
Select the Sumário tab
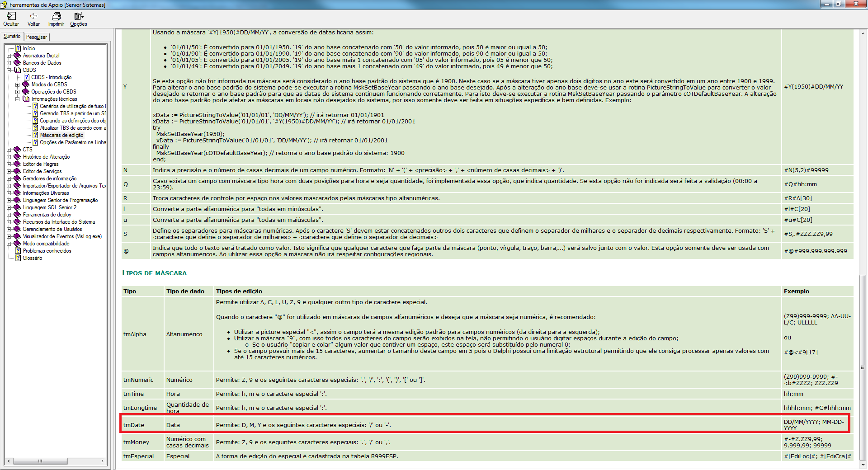coord(12,36)
